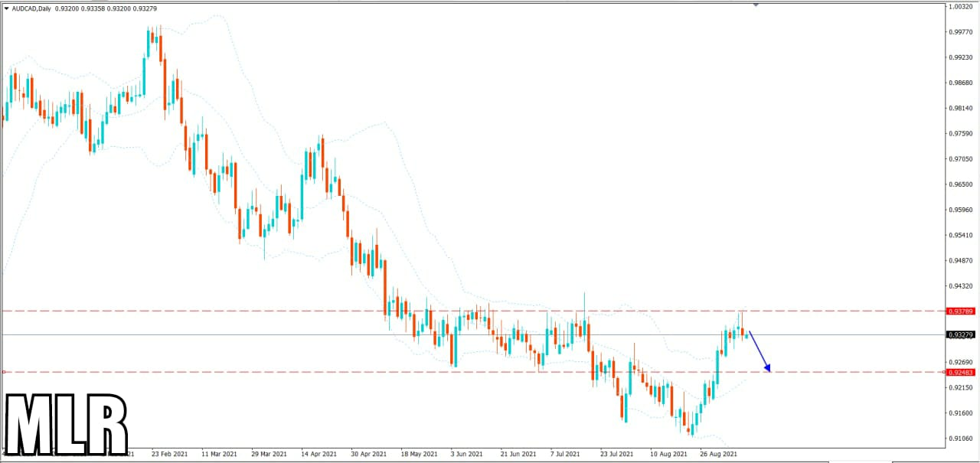Click the 23 Feb 2021 date label
The width and height of the screenshot is (980, 463).
[x=170, y=454]
